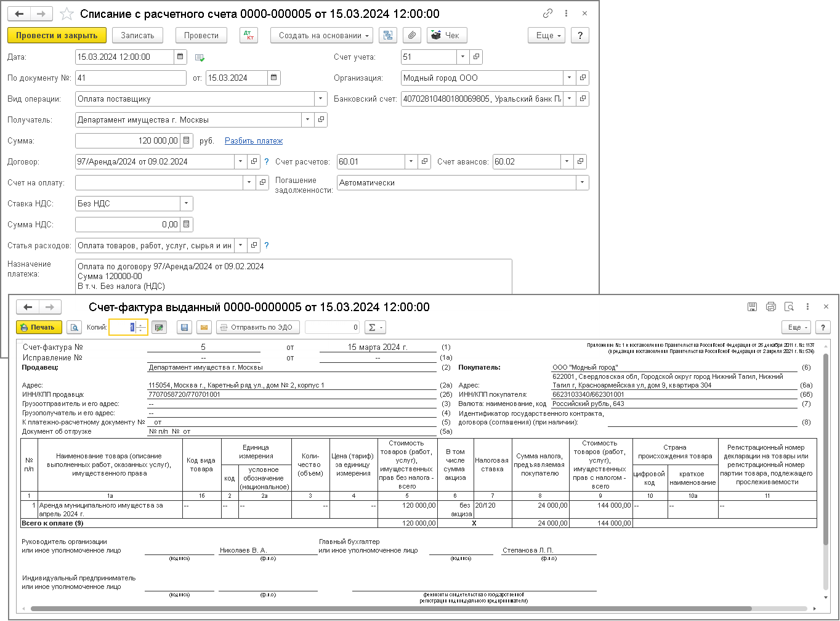Open the Получатель reference form
Viewport: 840px width, 621px height.
click(321, 120)
